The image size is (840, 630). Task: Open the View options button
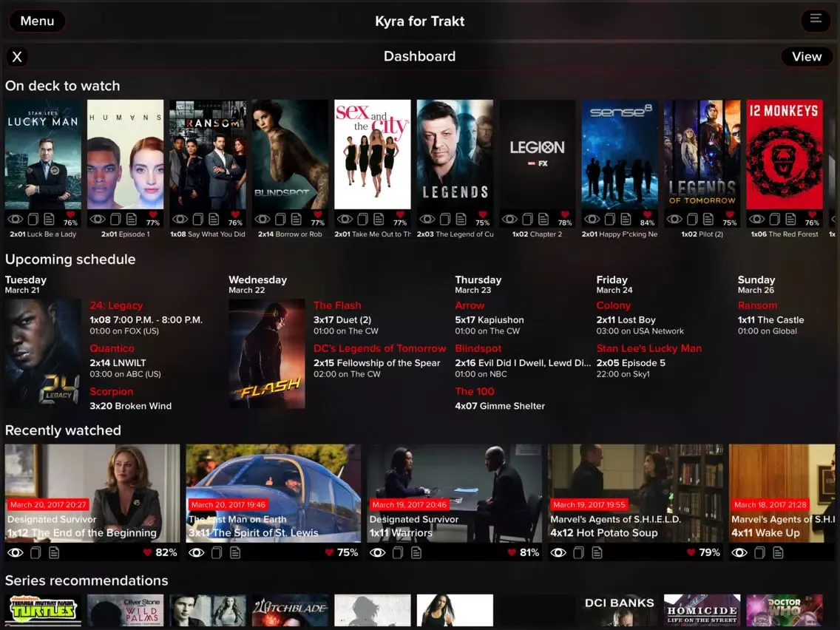click(x=807, y=57)
